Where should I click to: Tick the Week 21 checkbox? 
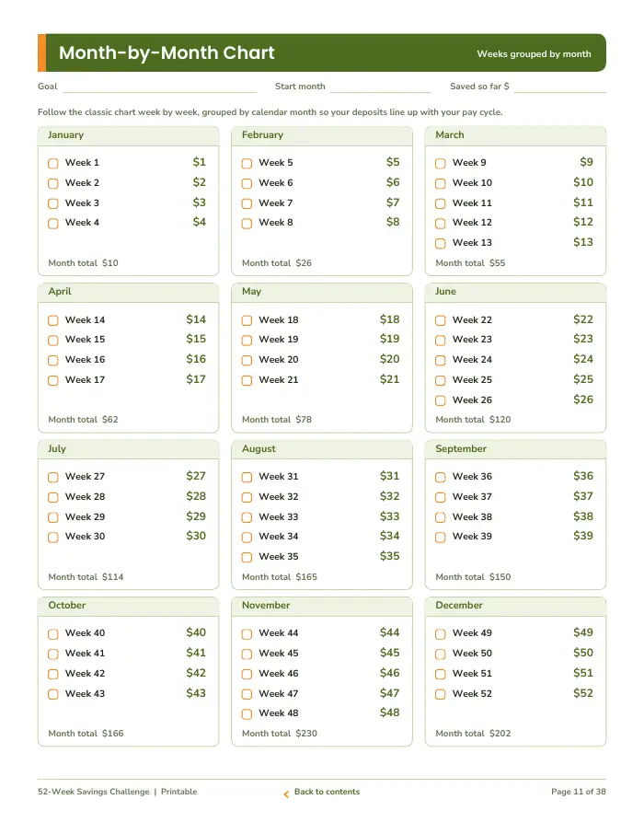247,380
